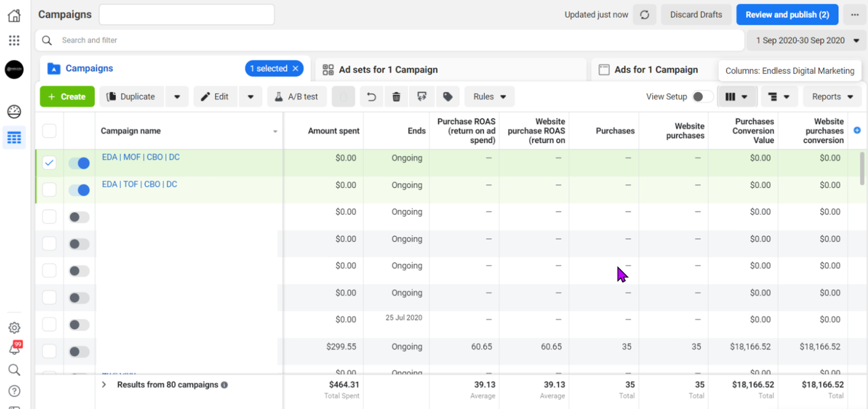868x409 pixels.
Task: Click the export/share arrow toolbar icon
Action: (422, 97)
